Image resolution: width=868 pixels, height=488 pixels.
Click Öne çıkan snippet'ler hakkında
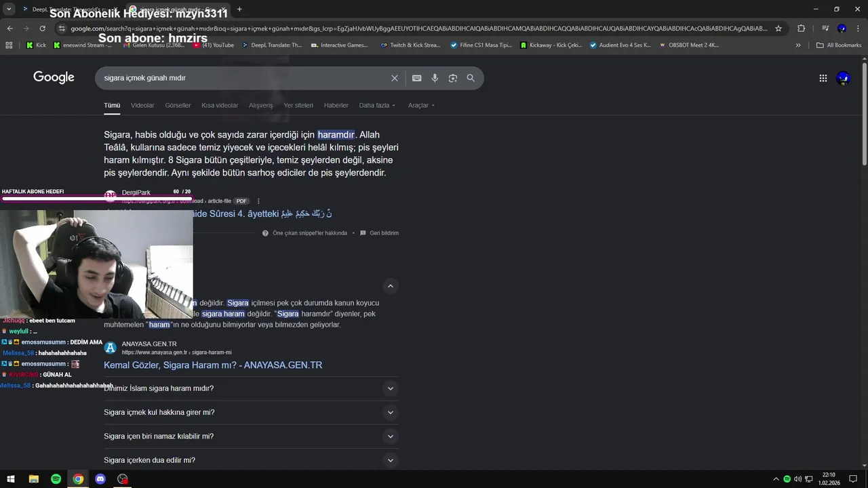pos(304,233)
